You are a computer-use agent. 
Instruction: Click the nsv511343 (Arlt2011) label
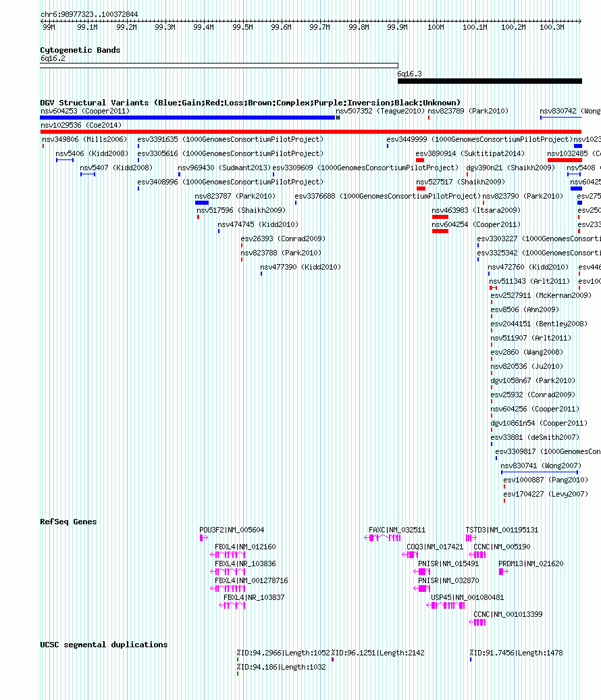(x=529, y=282)
